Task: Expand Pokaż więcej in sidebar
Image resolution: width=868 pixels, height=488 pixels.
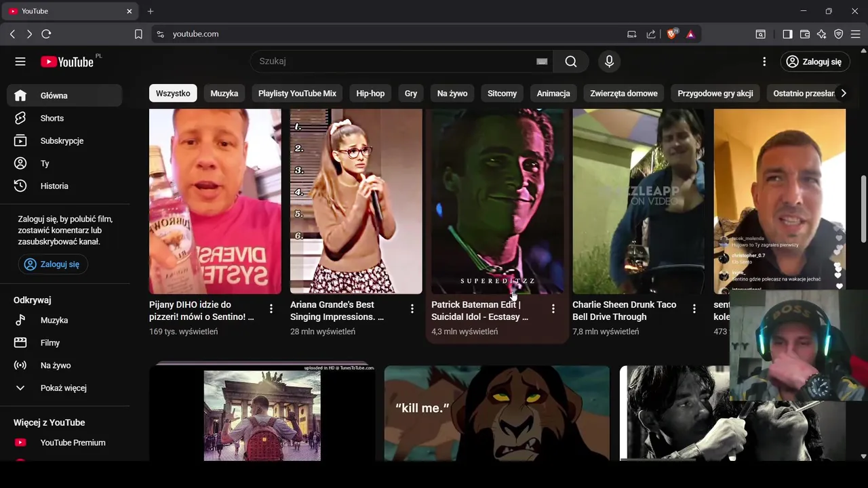Action: pyautogui.click(x=64, y=388)
